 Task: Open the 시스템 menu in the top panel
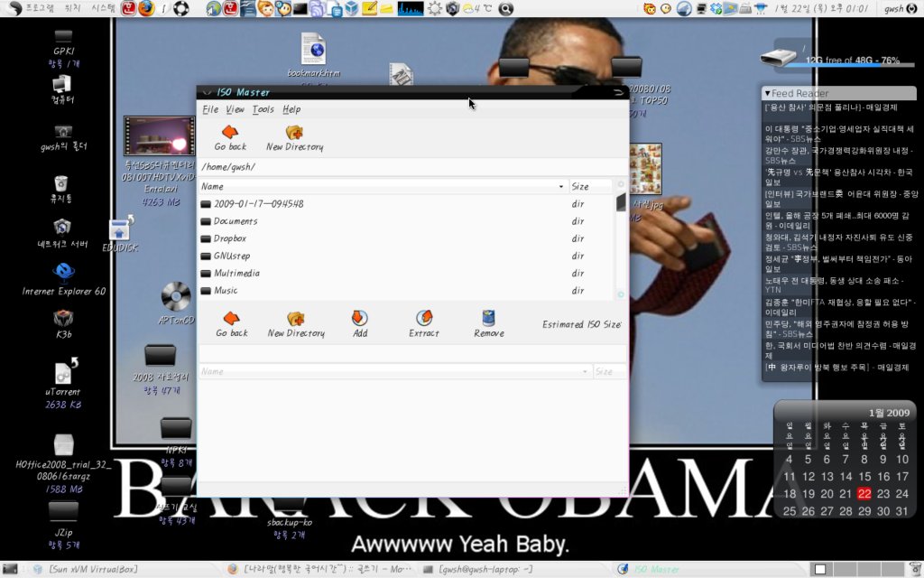pyautogui.click(x=104, y=8)
